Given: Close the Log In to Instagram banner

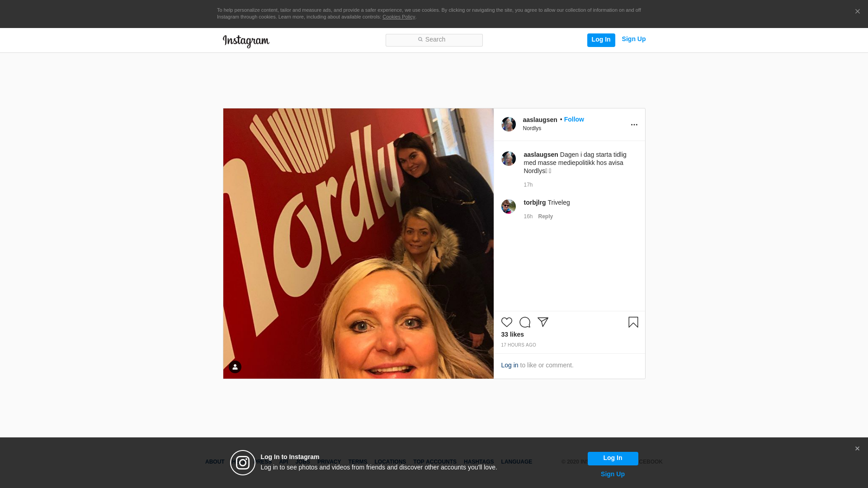Looking at the screenshot, I should click(857, 449).
